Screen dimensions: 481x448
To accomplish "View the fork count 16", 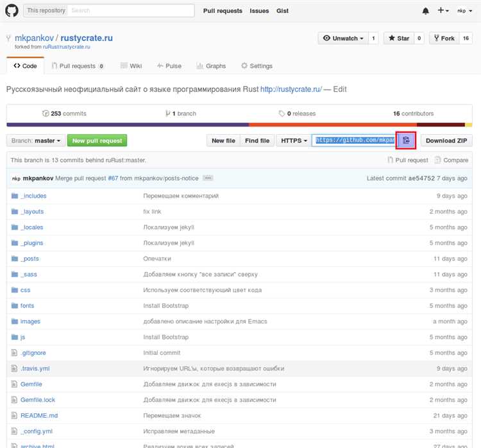I will pos(466,38).
